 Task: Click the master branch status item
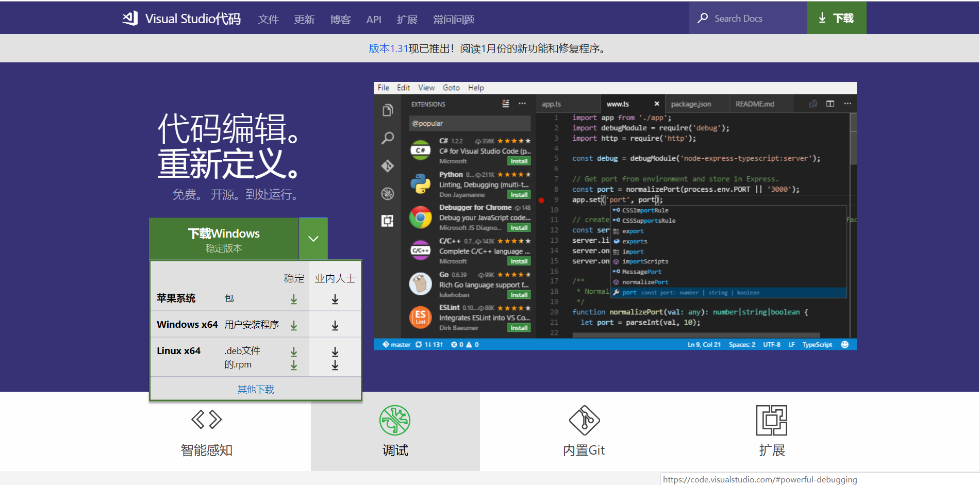(x=397, y=344)
